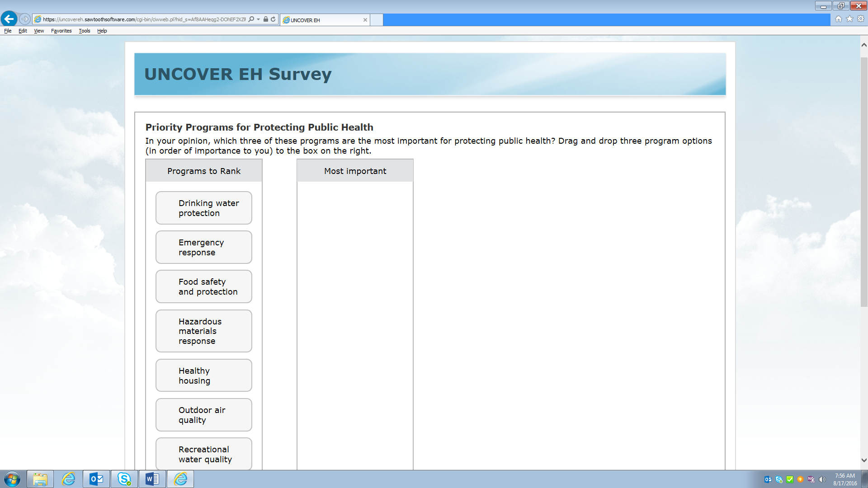Click the Favorites star icon
The image size is (868, 488).
(849, 19)
